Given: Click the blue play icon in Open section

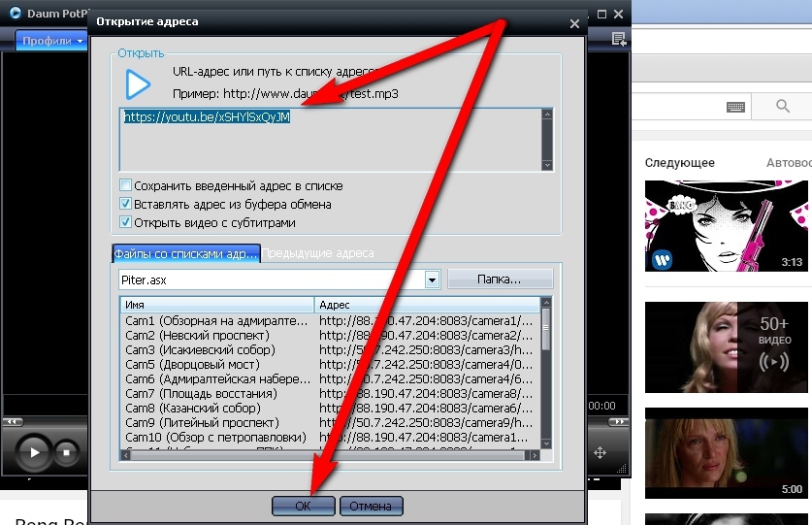Looking at the screenshot, I should pyautogui.click(x=138, y=84).
